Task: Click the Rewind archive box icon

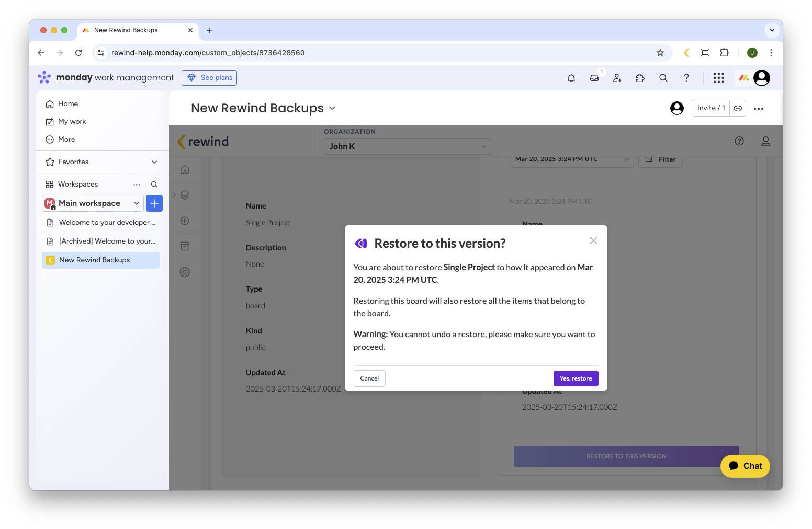Action: pyautogui.click(x=185, y=246)
